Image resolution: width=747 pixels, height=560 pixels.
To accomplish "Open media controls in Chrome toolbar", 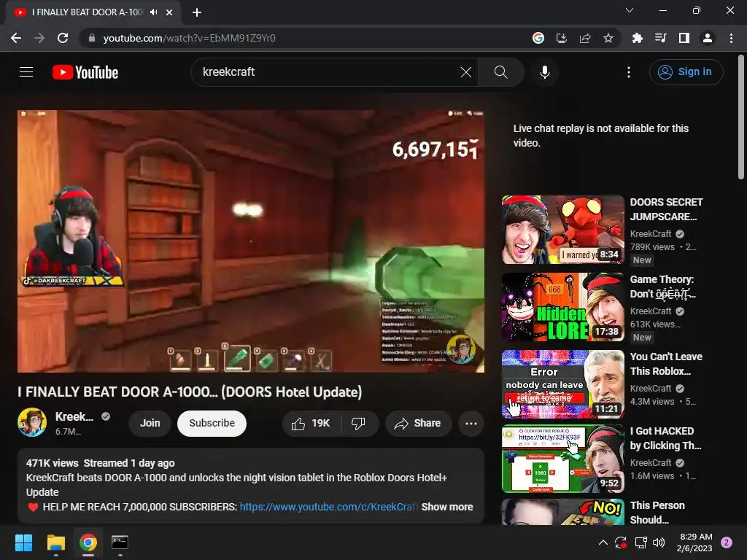I will [x=660, y=38].
